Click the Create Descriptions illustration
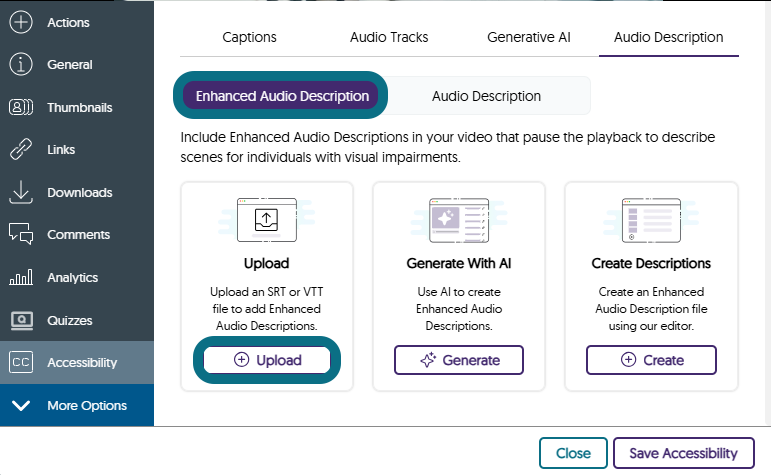The width and height of the screenshot is (771, 475). 651,220
